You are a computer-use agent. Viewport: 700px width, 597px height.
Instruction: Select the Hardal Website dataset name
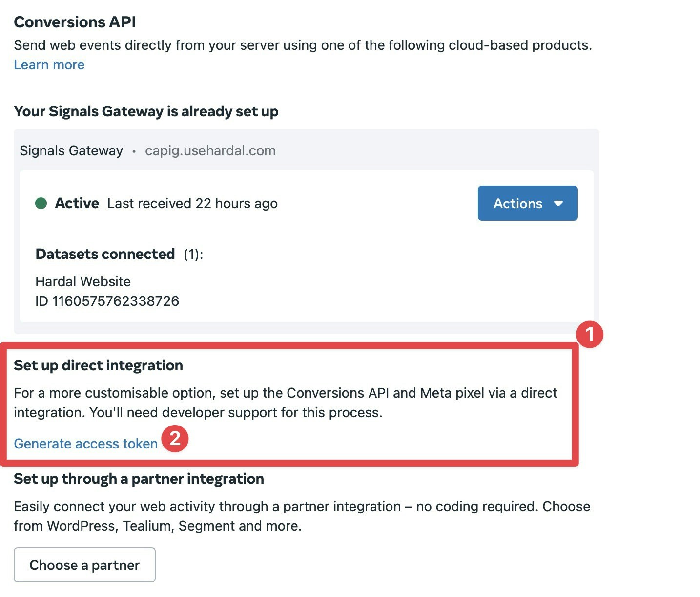coord(83,281)
